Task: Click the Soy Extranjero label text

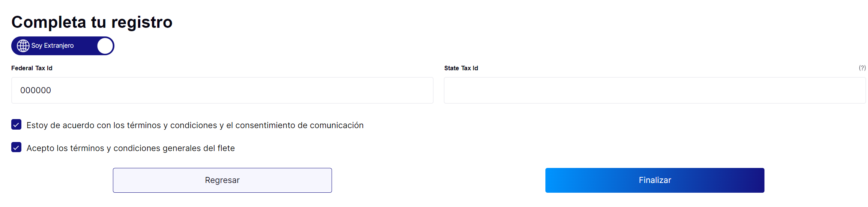Action: pos(53,45)
